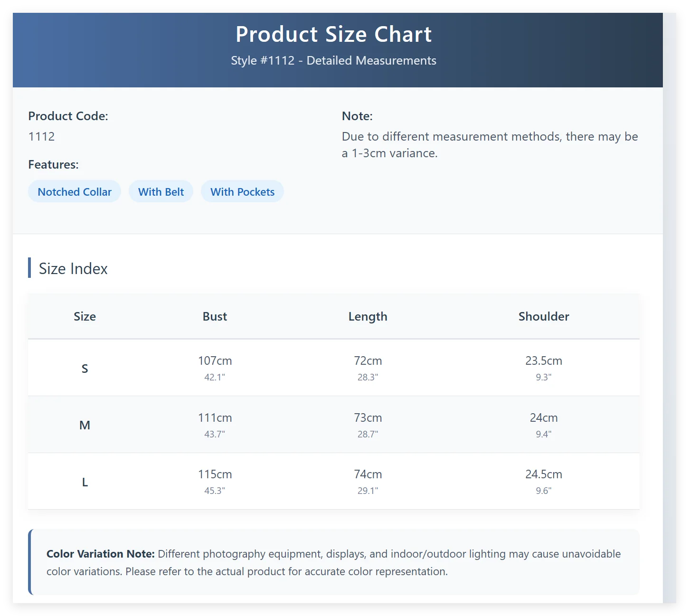
Task: Click the product code 1112 value
Action: 41,136
